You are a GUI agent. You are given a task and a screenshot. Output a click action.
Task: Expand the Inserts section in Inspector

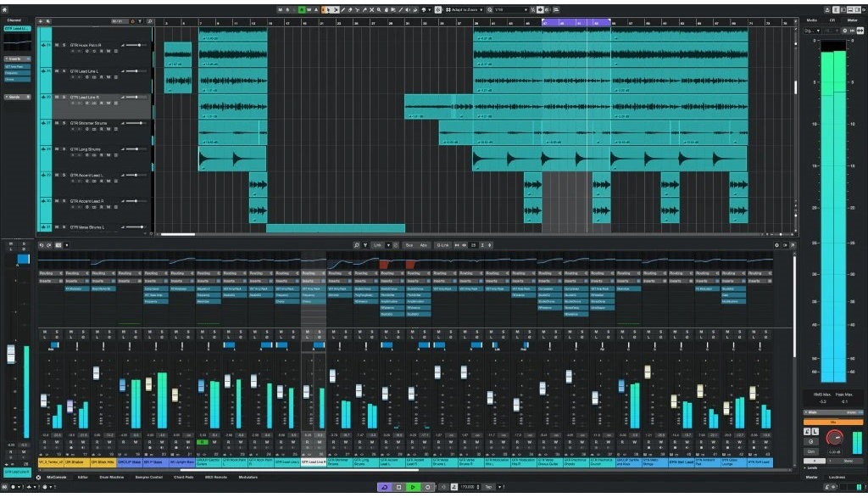(x=17, y=59)
